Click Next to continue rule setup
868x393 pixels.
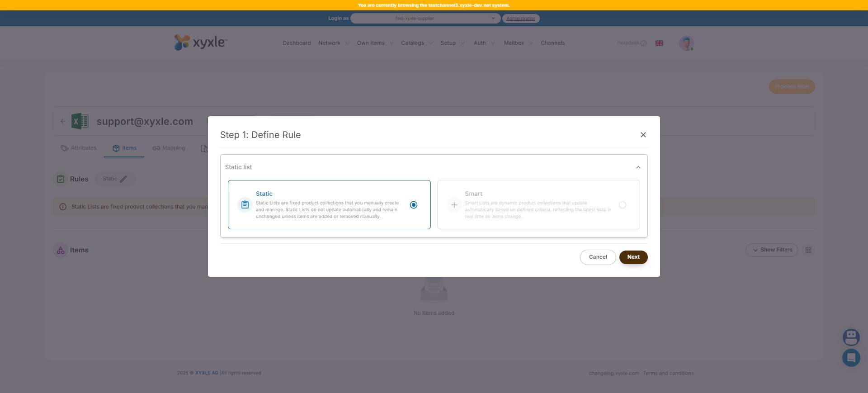coord(633,257)
